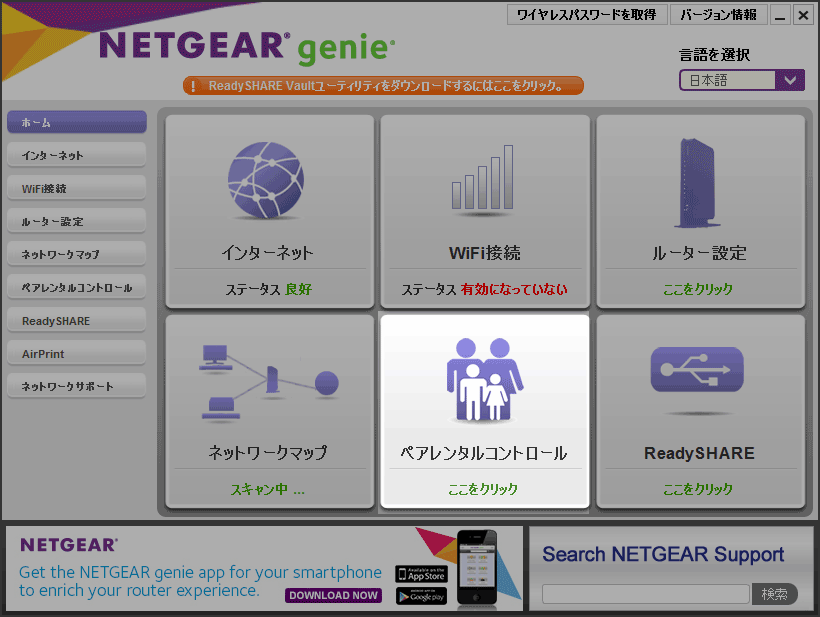
Task: Open the WiFi接続 signal bars icon
Action: point(483,180)
